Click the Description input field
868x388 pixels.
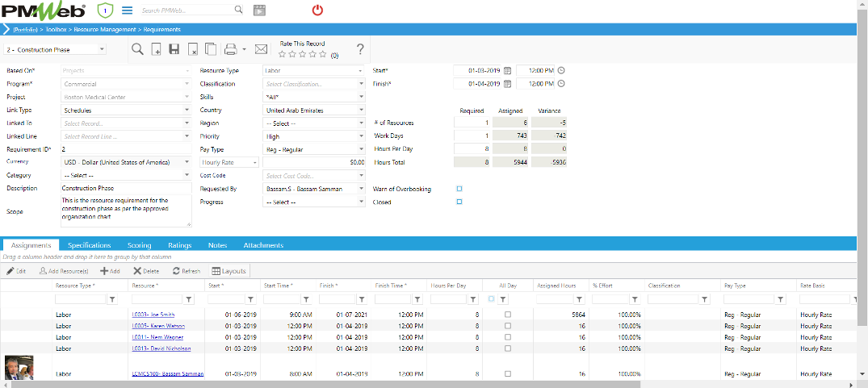tap(126, 189)
